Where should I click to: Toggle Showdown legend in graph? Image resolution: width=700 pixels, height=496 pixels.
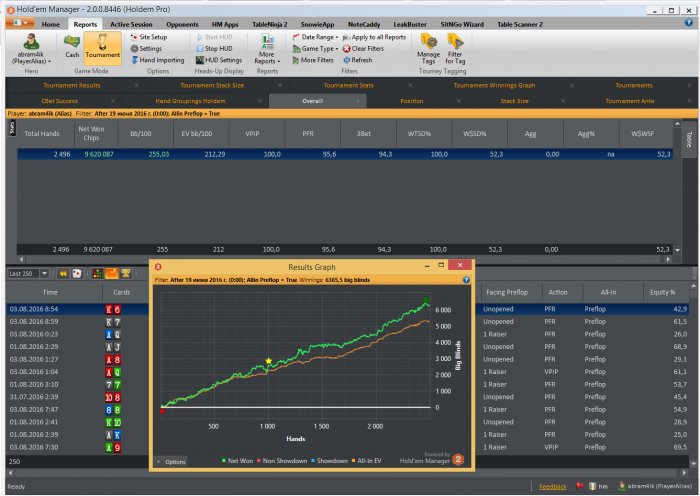tap(329, 461)
